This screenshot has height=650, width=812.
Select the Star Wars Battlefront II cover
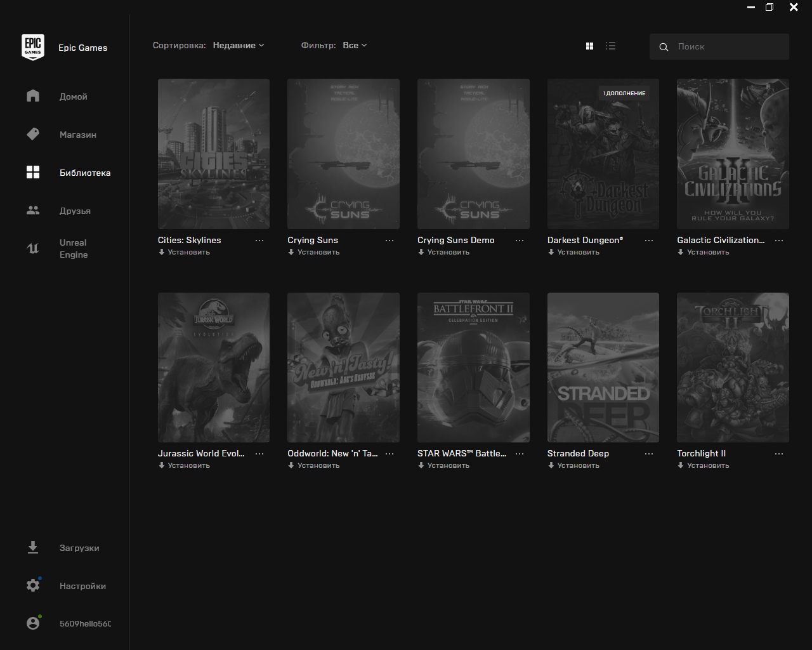click(x=473, y=368)
